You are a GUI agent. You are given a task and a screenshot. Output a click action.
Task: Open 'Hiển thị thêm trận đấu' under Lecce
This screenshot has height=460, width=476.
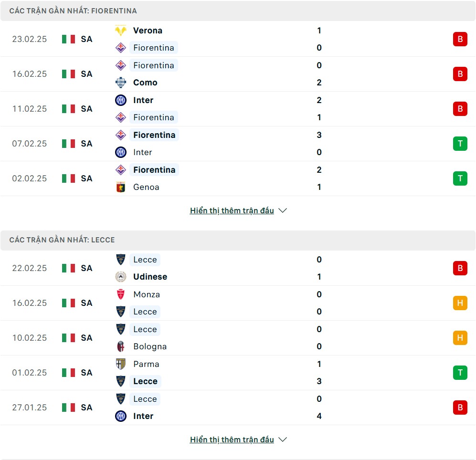point(232,439)
